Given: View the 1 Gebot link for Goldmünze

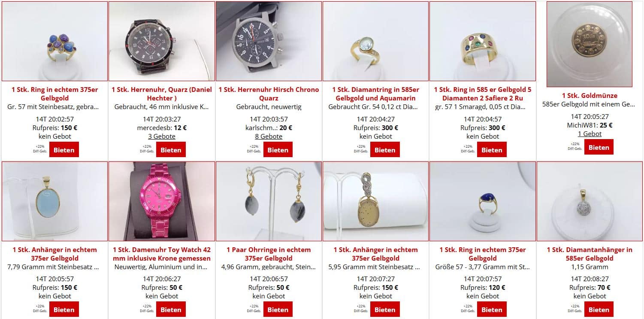Looking at the screenshot, I should (590, 134).
